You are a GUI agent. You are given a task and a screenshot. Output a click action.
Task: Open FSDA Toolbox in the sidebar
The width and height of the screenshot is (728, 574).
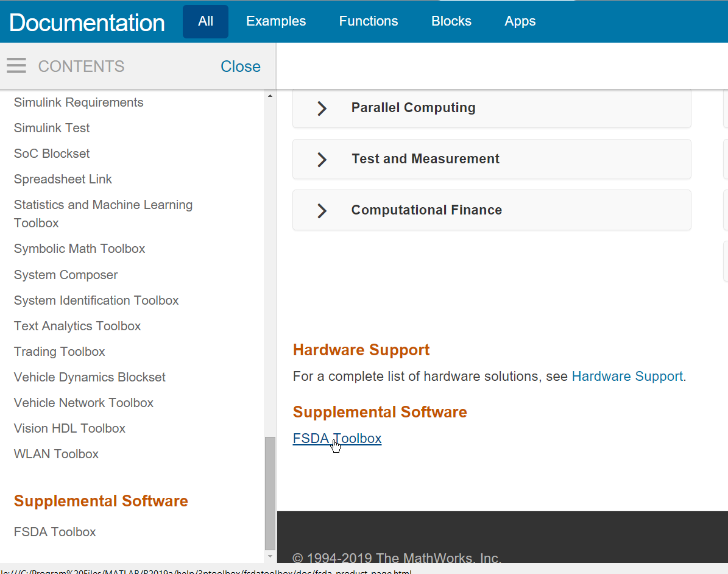(x=55, y=532)
